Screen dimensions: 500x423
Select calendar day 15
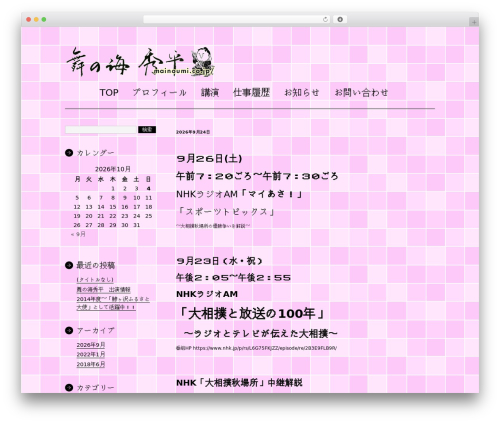coord(113,207)
